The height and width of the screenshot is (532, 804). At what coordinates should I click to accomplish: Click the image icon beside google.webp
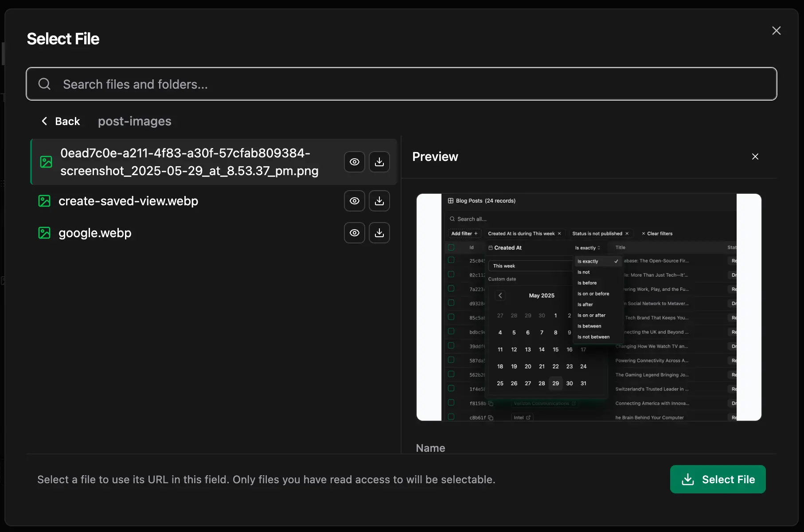45,233
